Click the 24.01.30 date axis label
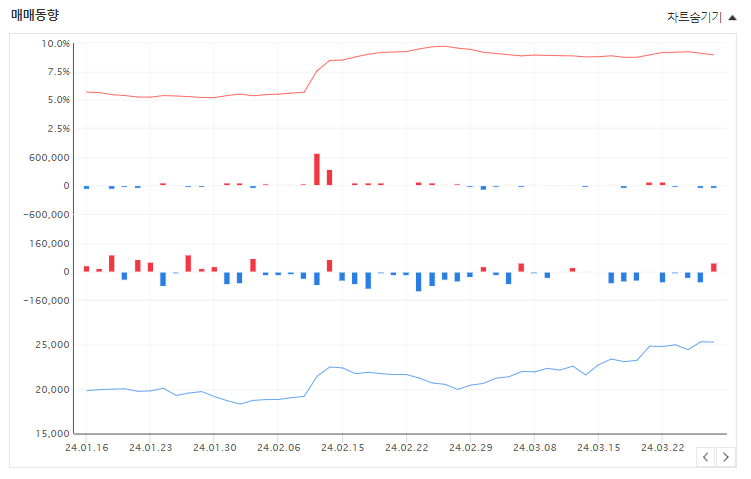The width and height of the screenshot is (751, 479). click(x=215, y=447)
